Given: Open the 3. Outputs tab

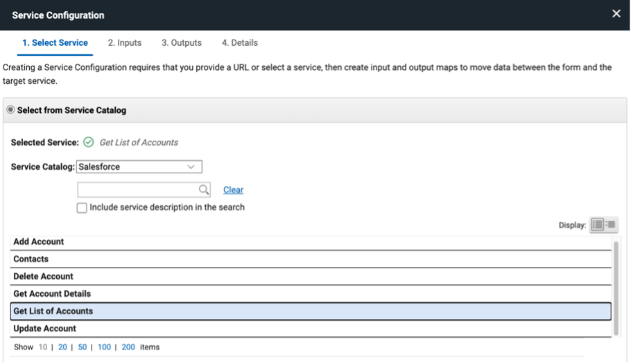Looking at the screenshot, I should [182, 43].
